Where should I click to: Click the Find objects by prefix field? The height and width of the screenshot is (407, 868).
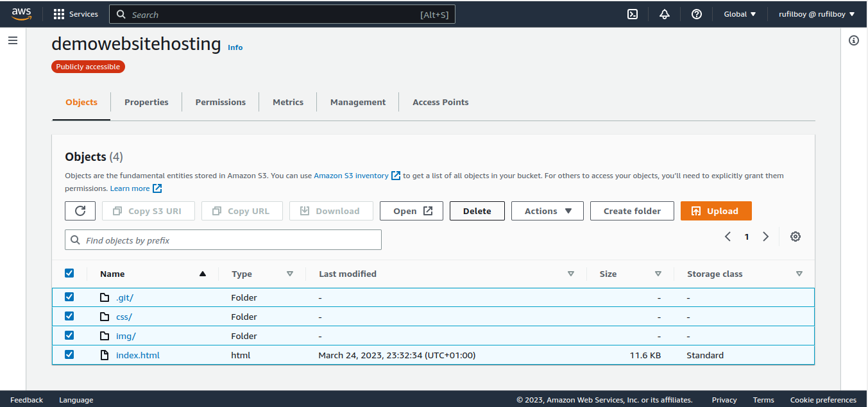pos(223,240)
